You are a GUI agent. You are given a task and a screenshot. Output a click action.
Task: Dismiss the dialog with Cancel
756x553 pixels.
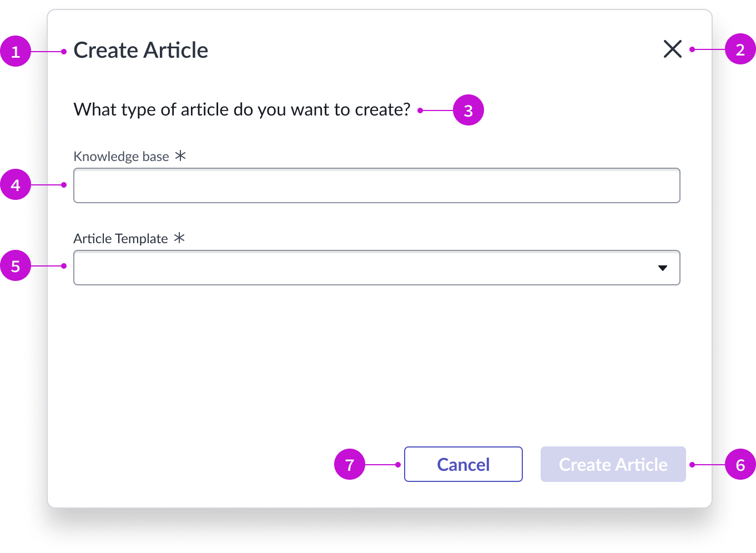pos(463,464)
